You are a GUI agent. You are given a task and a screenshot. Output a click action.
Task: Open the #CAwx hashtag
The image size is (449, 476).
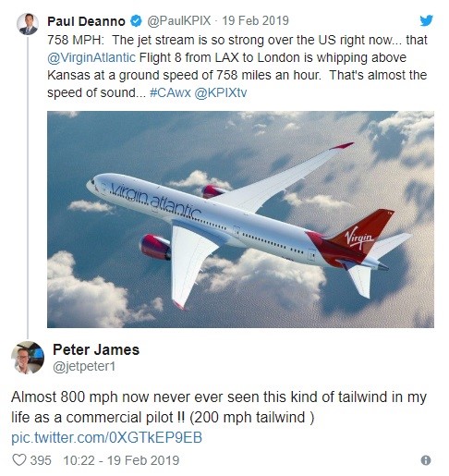pos(170,92)
